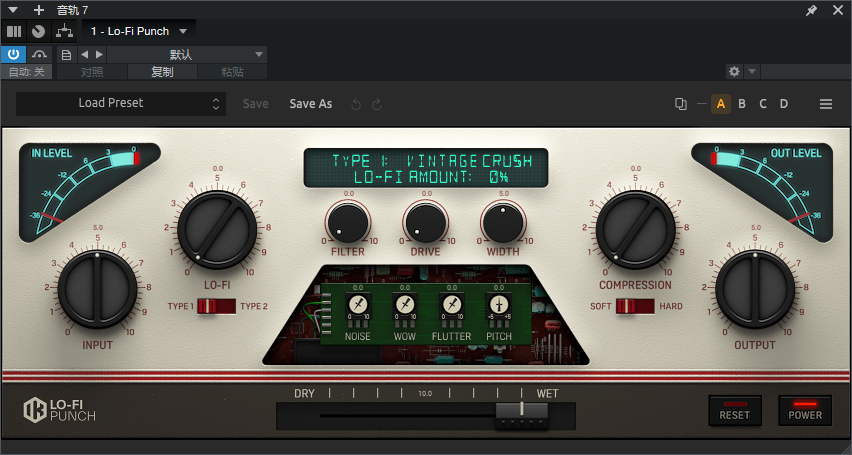Pin the plugin window
Screen dimensions: 852x455
click(x=811, y=10)
